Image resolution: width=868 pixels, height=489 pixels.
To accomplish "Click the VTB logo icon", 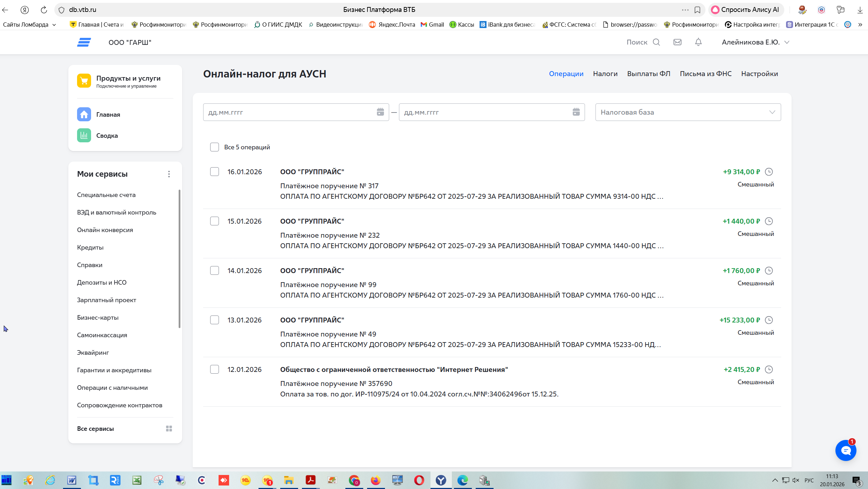I will (84, 42).
